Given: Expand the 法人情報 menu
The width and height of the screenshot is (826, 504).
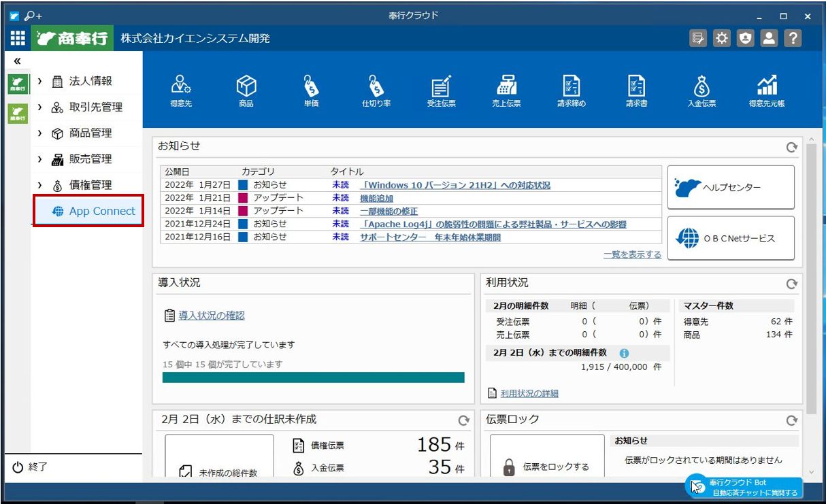Looking at the screenshot, I should (86, 81).
